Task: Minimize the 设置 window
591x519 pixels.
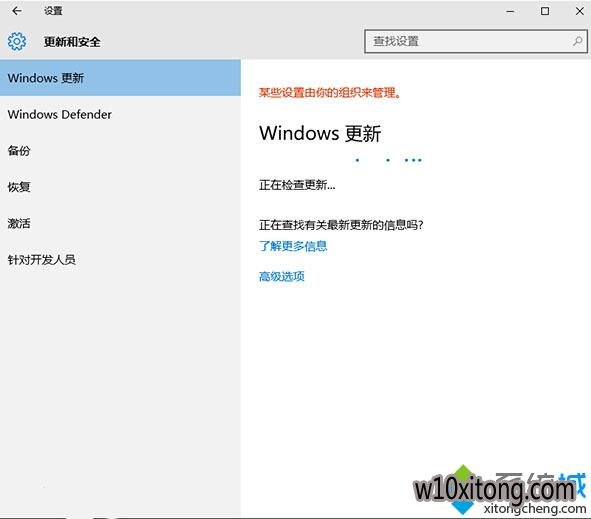Action: (x=510, y=11)
